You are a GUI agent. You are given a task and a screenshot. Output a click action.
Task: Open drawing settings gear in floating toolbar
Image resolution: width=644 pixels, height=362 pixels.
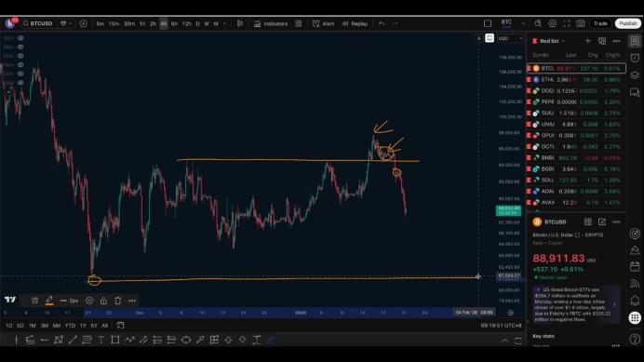[89, 301]
